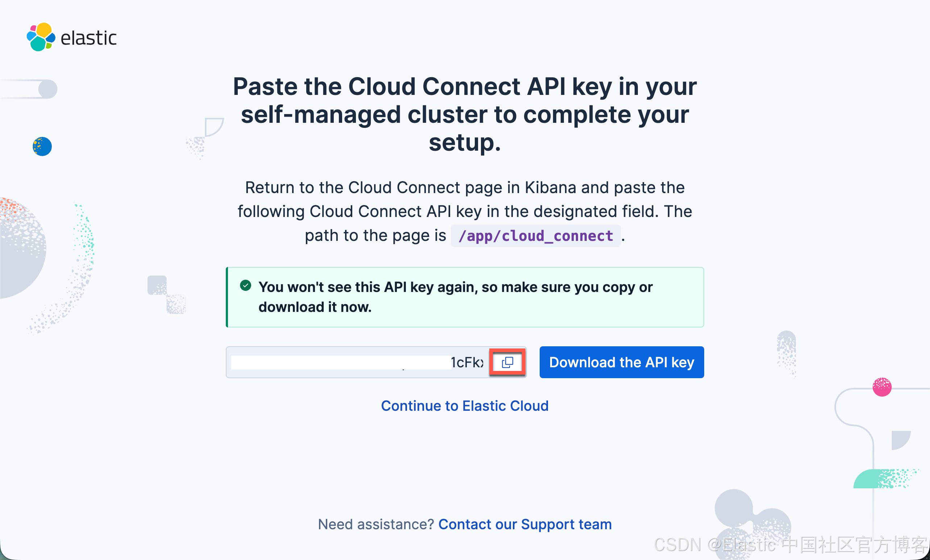Click the pink dotted circle graphic

click(x=882, y=387)
